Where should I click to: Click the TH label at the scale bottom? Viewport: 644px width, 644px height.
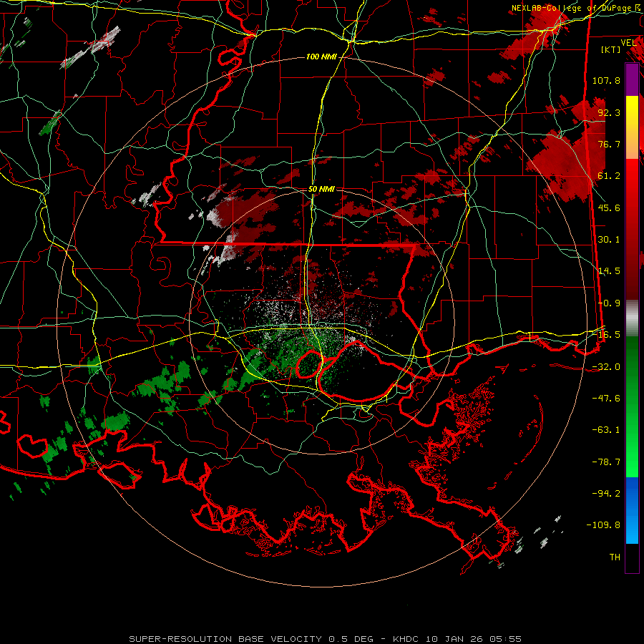click(x=615, y=557)
